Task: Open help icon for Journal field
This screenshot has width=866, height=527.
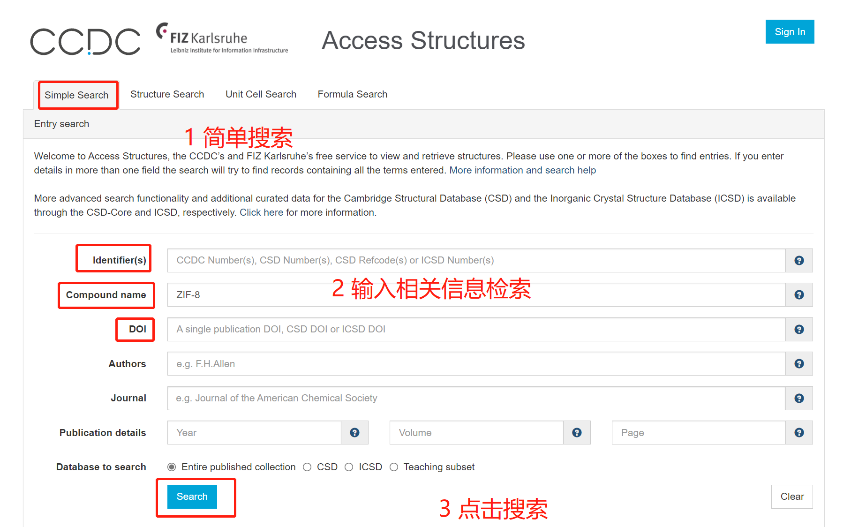Action: [799, 398]
